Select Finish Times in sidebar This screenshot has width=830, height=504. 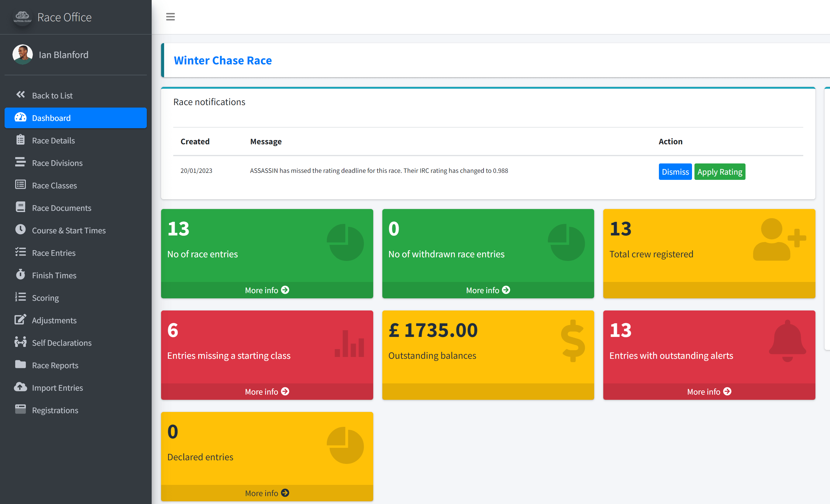click(76, 276)
